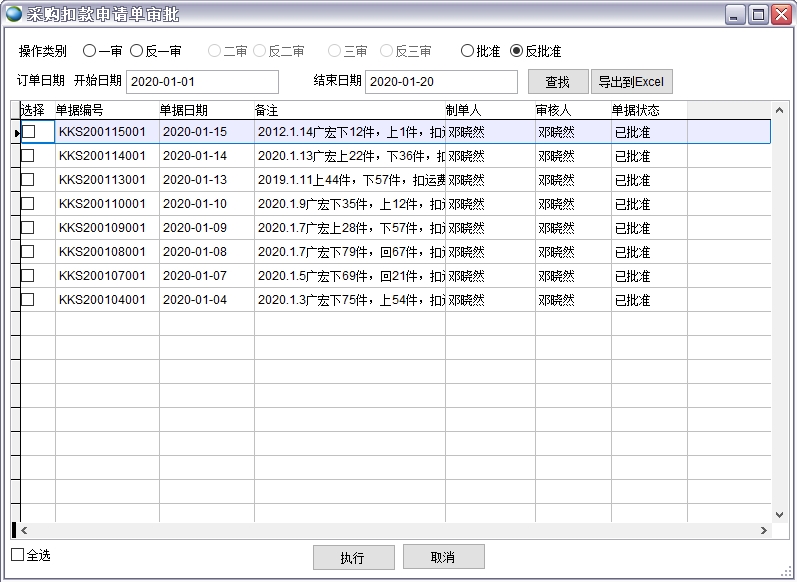Maximize the 采购扣款申请单审批 window
The width and height of the screenshot is (797, 582).
tap(758, 14)
